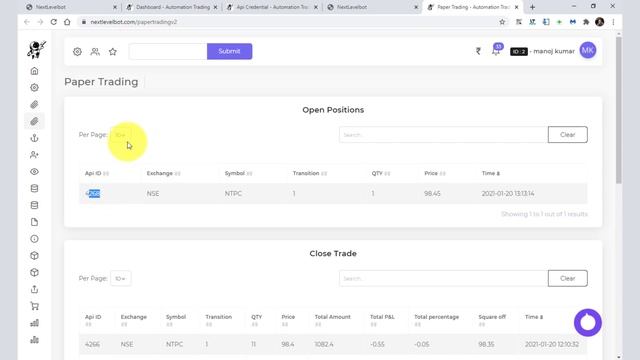Open the top bar settings gear icon

(77, 51)
